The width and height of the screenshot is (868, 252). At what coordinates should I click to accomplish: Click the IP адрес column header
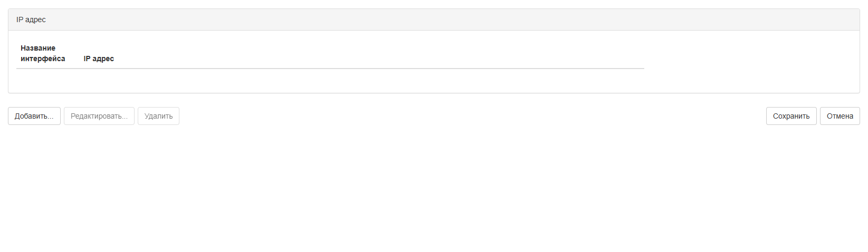click(99, 59)
